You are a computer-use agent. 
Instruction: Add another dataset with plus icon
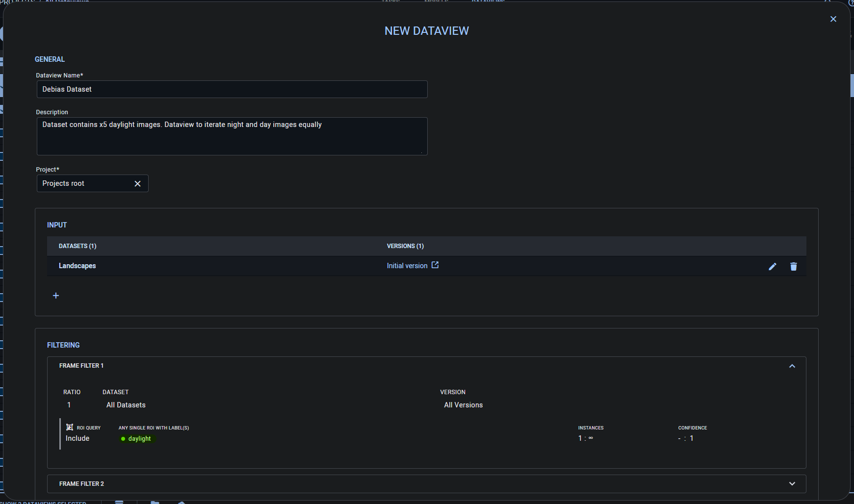coord(55,295)
